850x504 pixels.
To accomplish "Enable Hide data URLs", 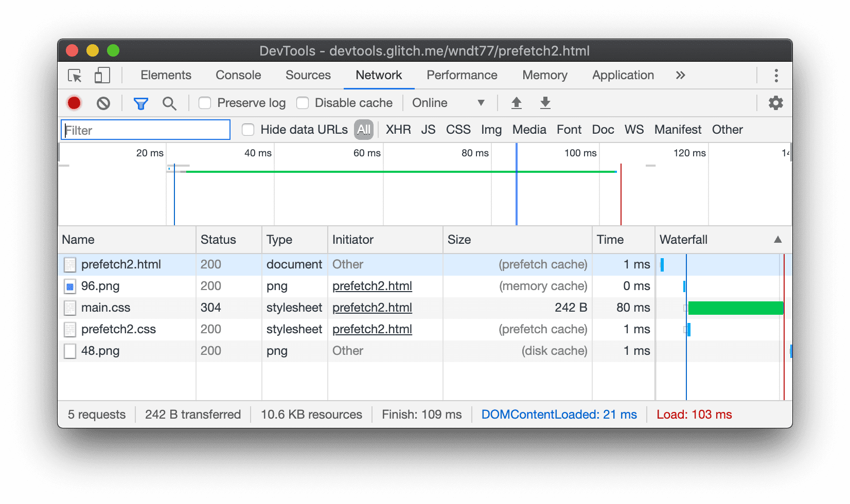I will click(x=248, y=130).
